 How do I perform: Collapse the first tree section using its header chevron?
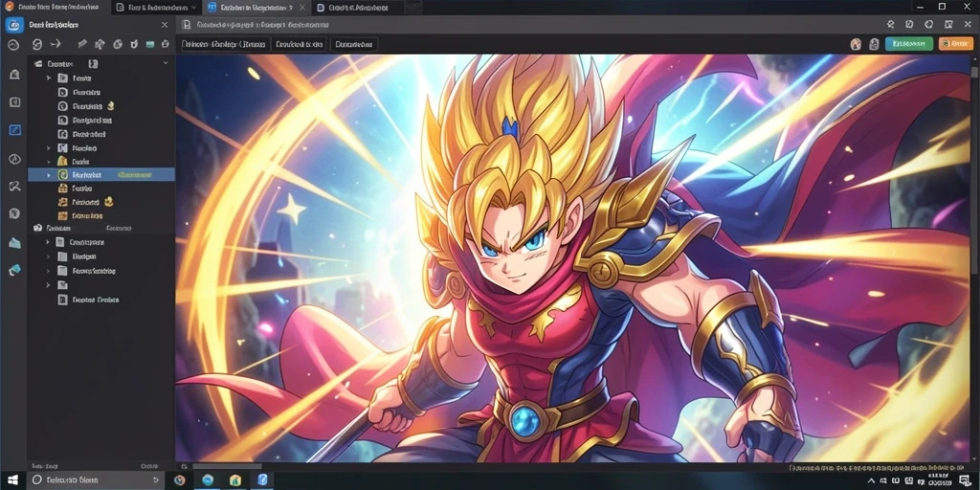tap(166, 64)
